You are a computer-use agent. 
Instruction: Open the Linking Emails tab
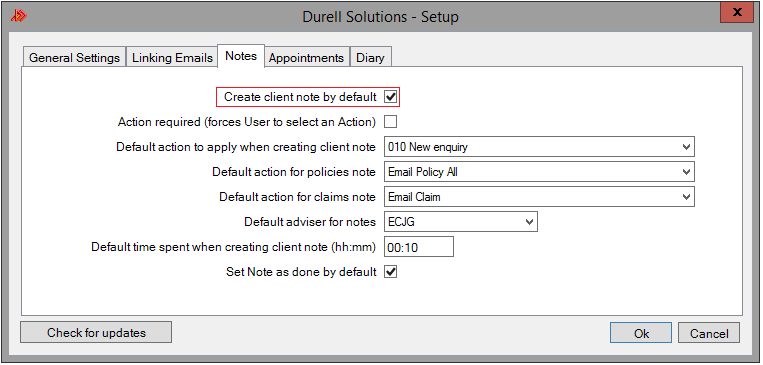172,57
